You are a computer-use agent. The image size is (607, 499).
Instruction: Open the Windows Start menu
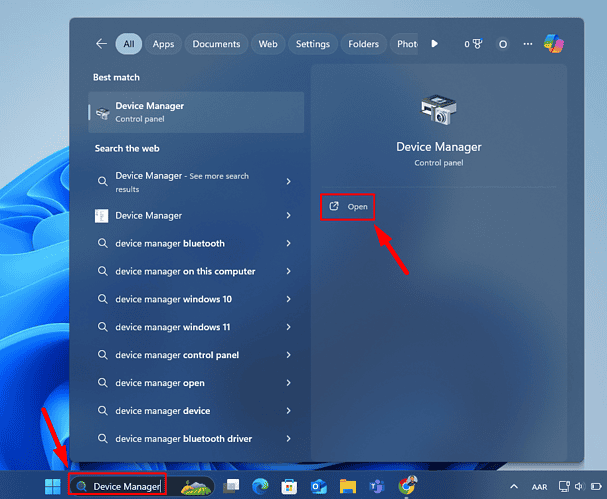[53, 486]
